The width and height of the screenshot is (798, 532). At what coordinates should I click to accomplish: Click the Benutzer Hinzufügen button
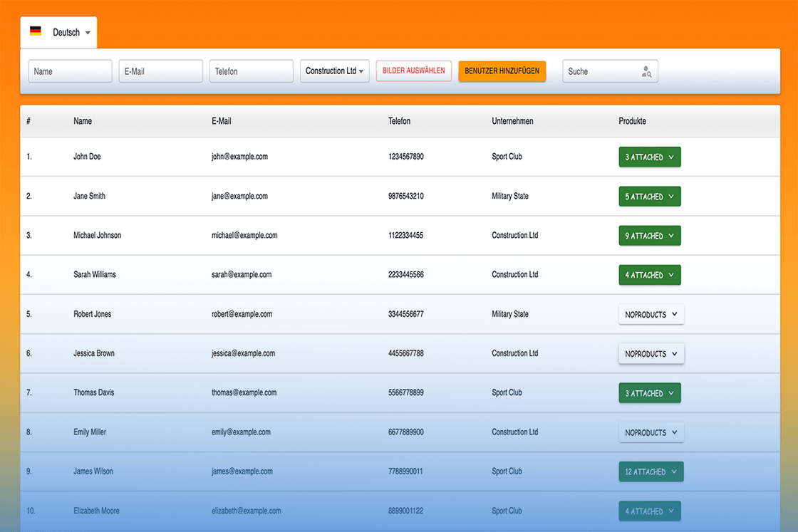(x=502, y=71)
